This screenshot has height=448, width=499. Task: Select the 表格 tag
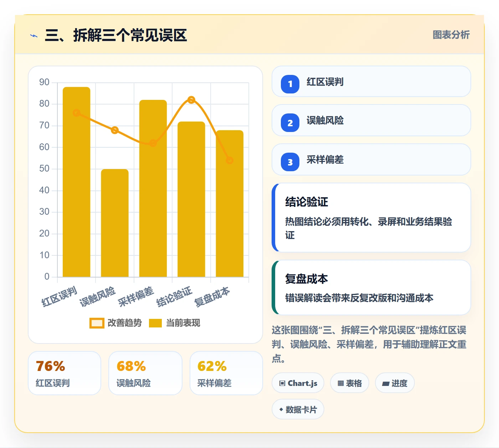pyautogui.click(x=350, y=383)
